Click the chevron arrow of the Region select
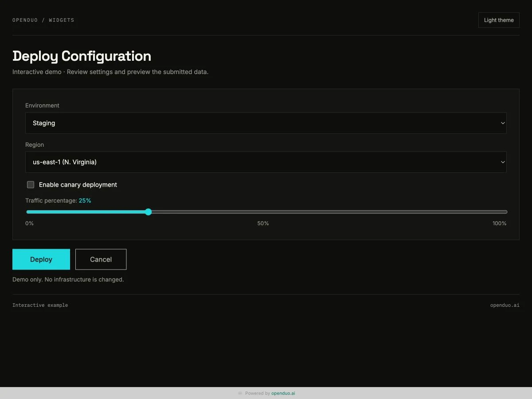 point(503,162)
